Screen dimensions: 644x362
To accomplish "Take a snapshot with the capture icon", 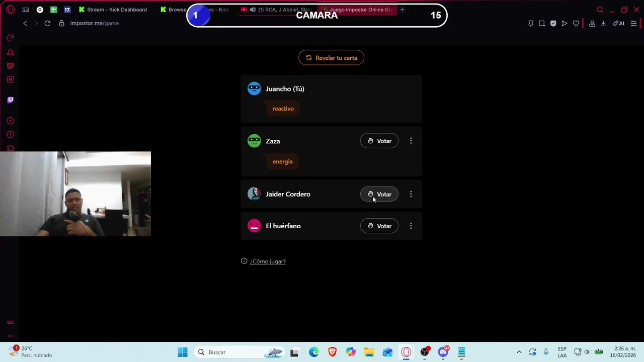I will point(542,23).
